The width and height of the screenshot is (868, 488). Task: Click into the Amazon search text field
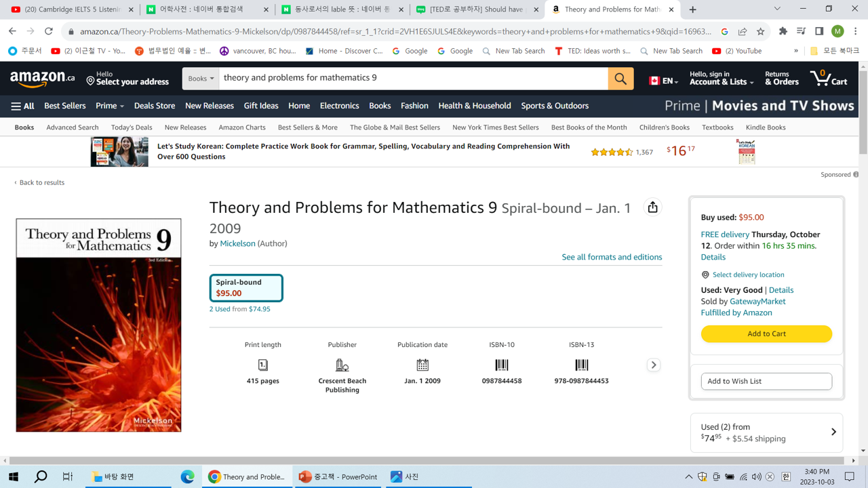414,79
